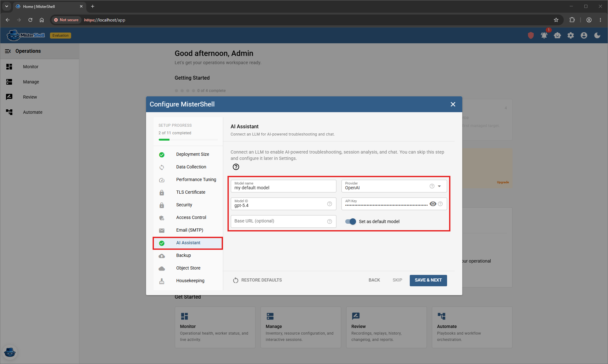Click the Base URL help icon
The height and width of the screenshot is (364, 608).
tap(329, 221)
